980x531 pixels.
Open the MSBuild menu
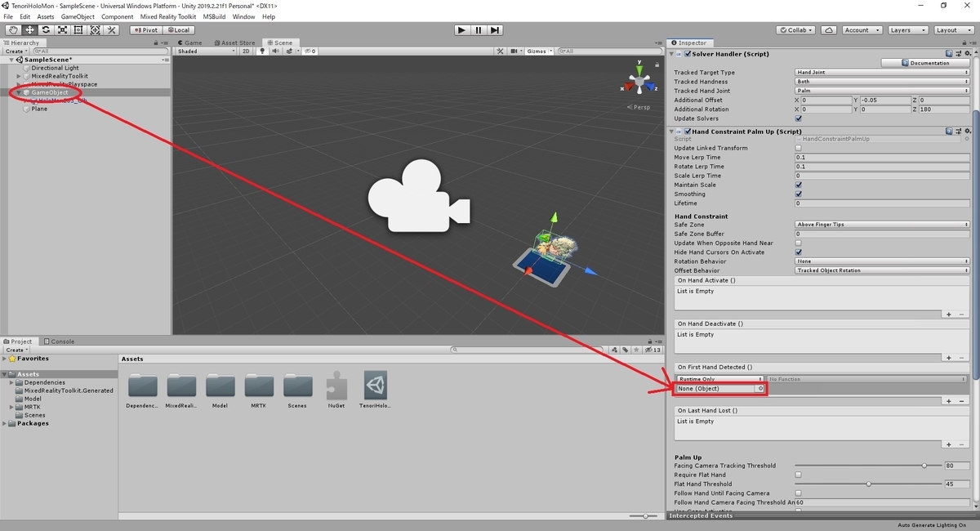214,16
